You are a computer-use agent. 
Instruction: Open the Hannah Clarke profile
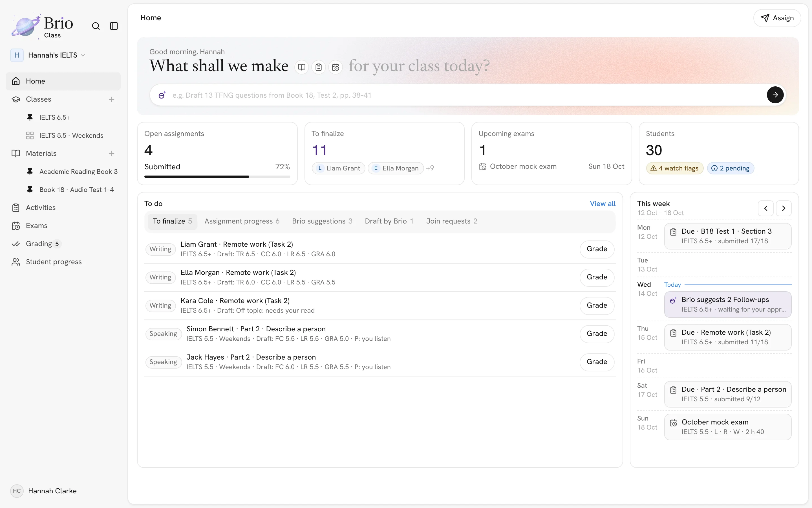coord(44,491)
